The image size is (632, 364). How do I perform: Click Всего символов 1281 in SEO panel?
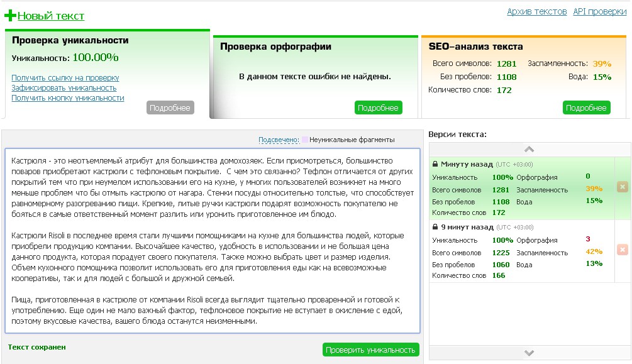tap(506, 63)
